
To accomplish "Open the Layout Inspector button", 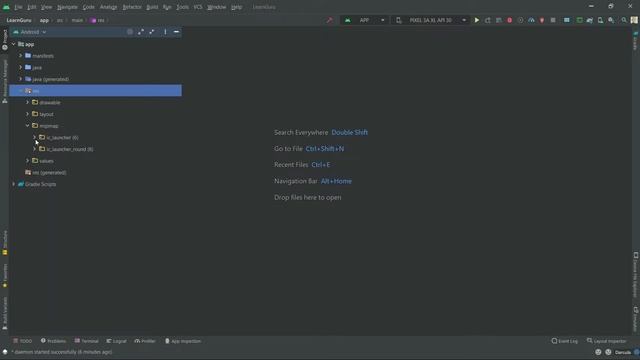I will tap(607, 341).
